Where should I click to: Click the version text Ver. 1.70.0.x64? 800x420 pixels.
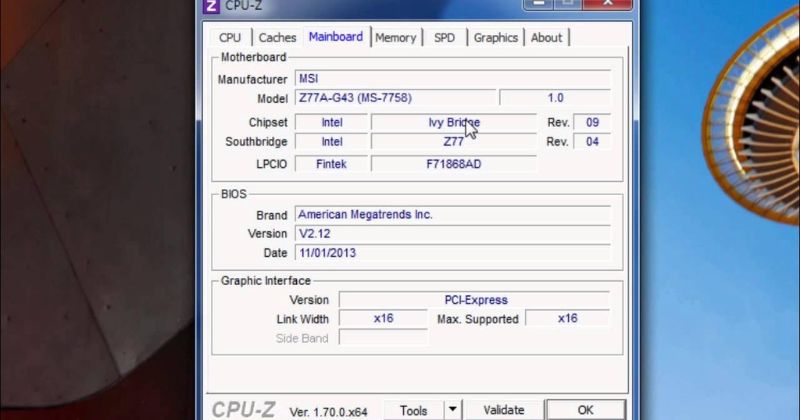tap(328, 412)
